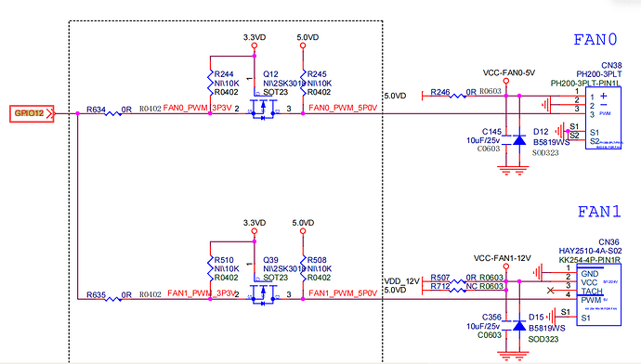Screen dimensions: 641x364
Task: Click the D12 Schottky diode symbol
Action: point(519,140)
